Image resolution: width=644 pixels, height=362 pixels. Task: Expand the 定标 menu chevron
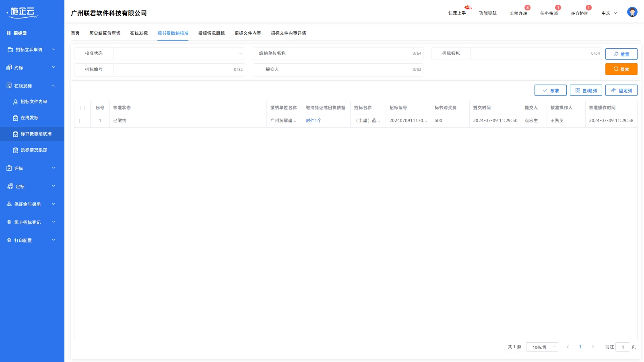point(54,186)
